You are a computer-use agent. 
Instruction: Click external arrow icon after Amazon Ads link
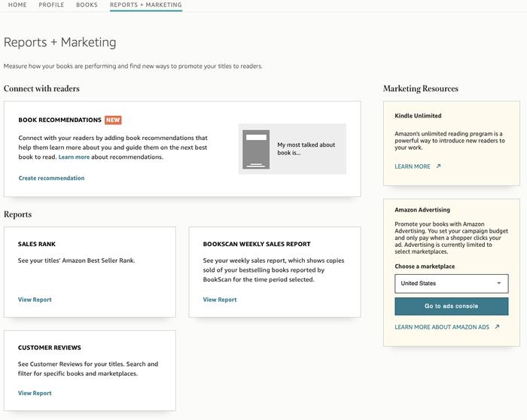tap(497, 327)
